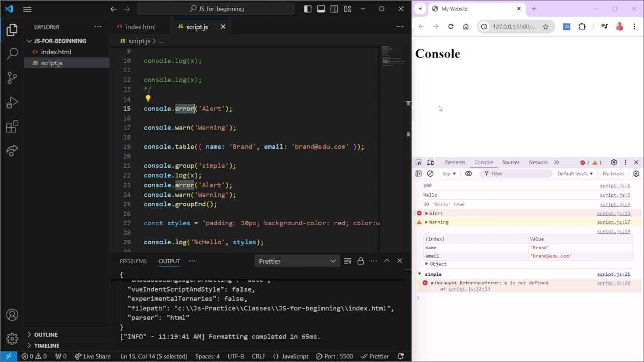Toggle output scroll lock icon

pos(360,261)
